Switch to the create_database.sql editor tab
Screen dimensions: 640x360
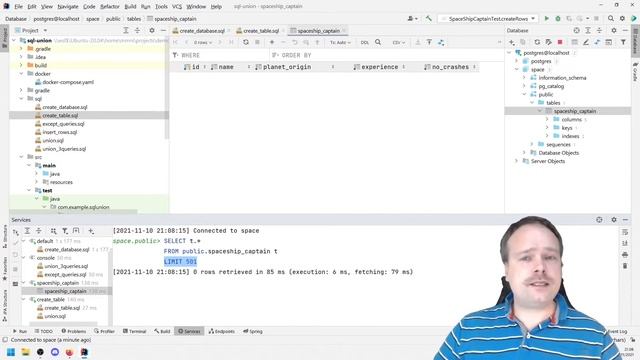click(202, 31)
